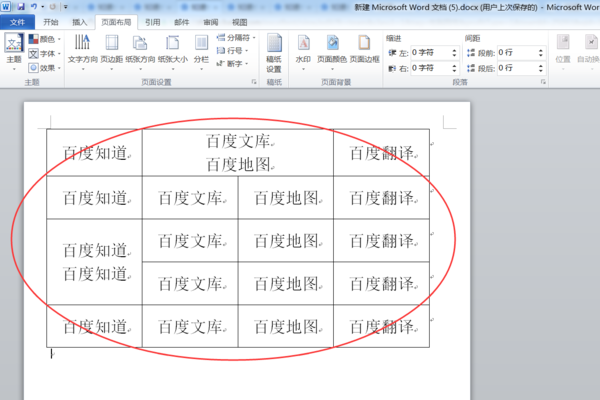Click the 段前 (Spacing Before) input field
Viewport: 600px width, 400px height.
tap(516, 53)
